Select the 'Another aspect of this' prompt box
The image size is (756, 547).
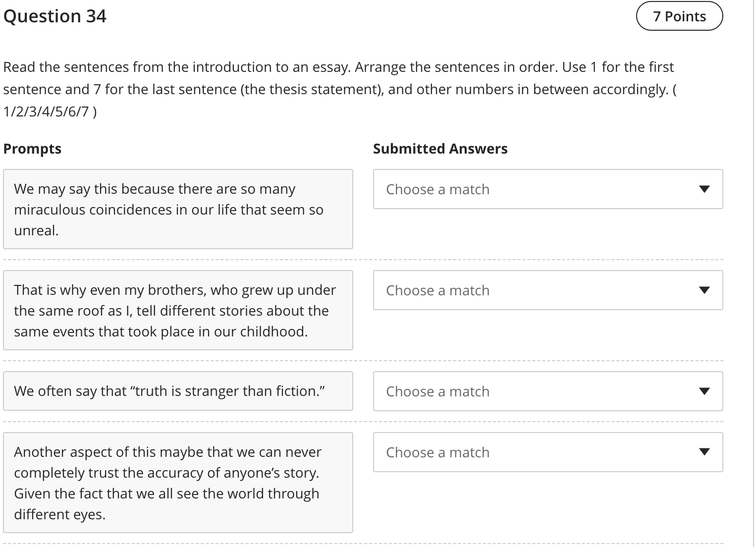coord(178,483)
